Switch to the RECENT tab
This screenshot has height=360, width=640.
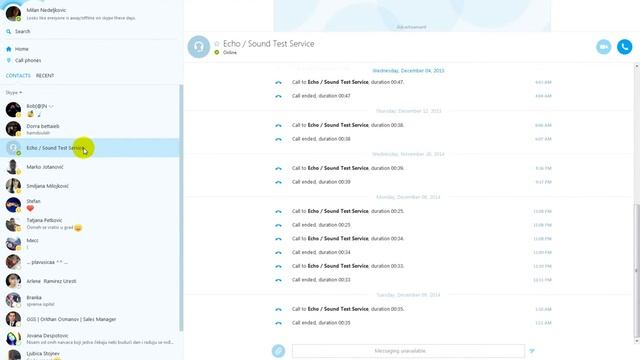45,76
